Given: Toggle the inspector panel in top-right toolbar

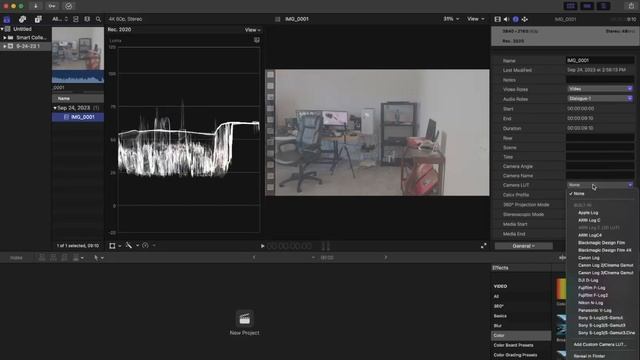Looking at the screenshot, I should (603, 6).
